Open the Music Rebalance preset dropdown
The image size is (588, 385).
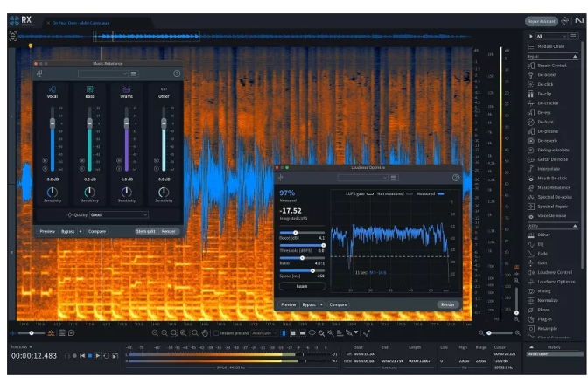pos(102,73)
